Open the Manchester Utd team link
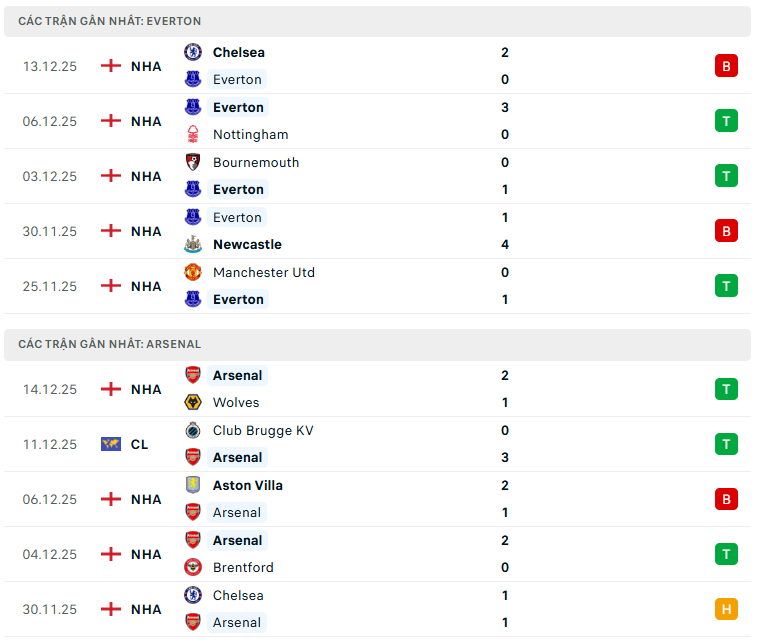 pos(263,272)
